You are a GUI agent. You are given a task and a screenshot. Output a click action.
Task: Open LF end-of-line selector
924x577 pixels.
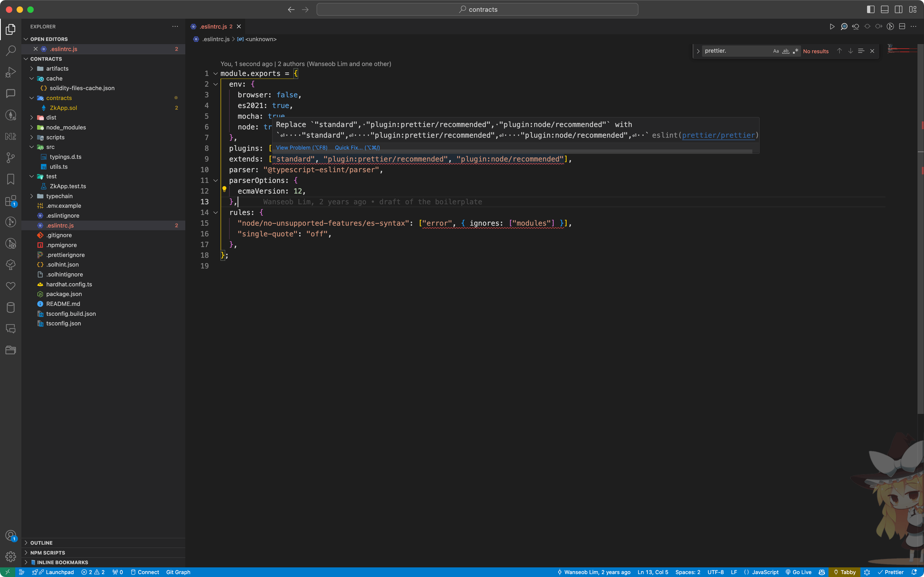click(734, 572)
